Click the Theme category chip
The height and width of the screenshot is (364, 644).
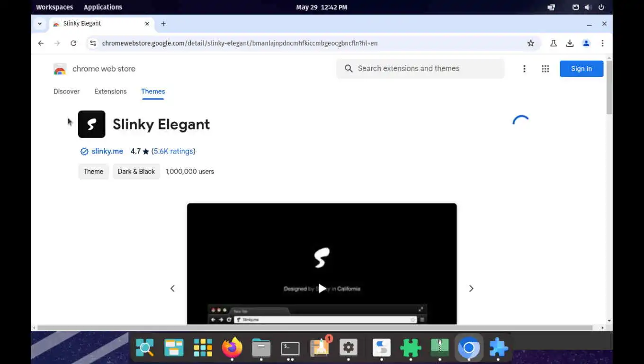tap(93, 172)
